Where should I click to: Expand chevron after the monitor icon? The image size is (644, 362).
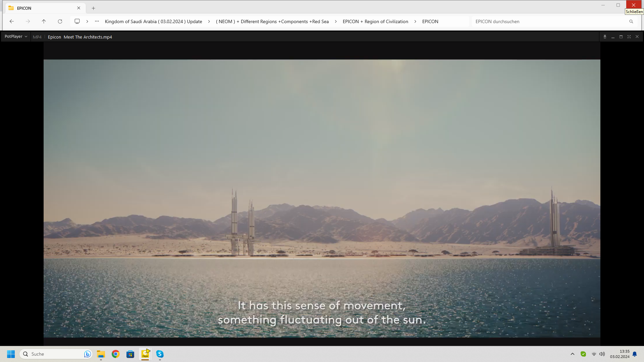tap(87, 21)
